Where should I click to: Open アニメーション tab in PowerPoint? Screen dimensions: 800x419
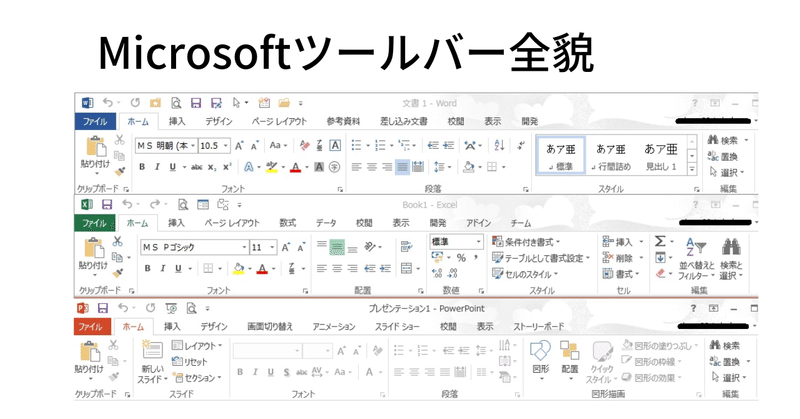pyautogui.click(x=334, y=327)
